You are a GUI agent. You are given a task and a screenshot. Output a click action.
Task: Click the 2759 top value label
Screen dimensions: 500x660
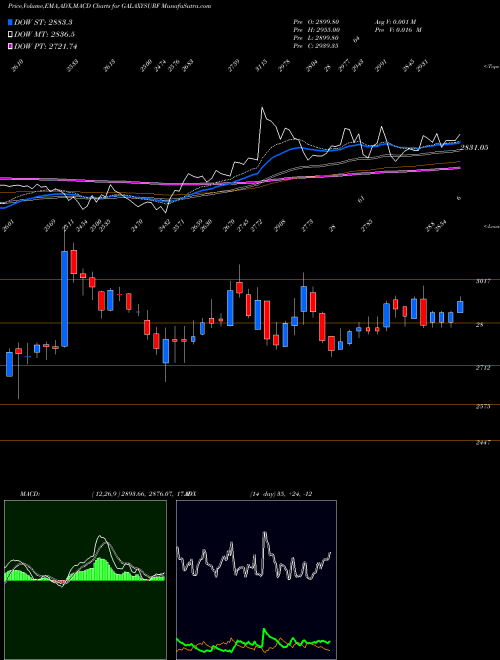[234, 66]
